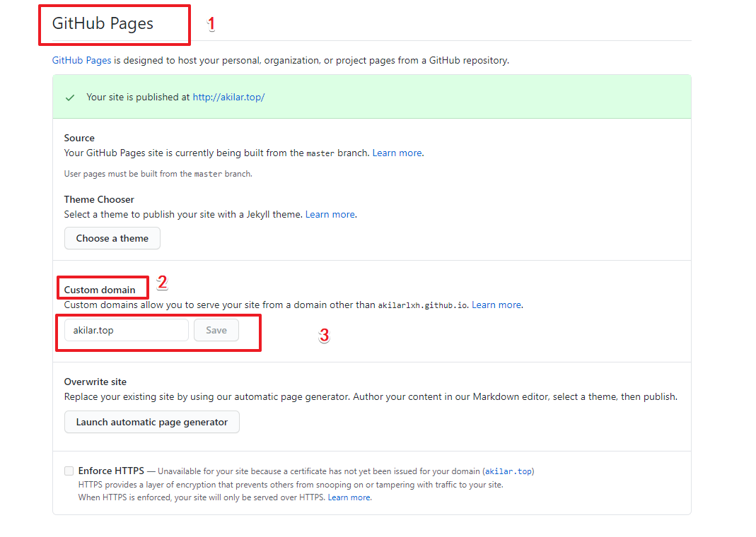Viewport: 756px width, 537px height.
Task: Click the Source section heading
Action: [x=79, y=138]
